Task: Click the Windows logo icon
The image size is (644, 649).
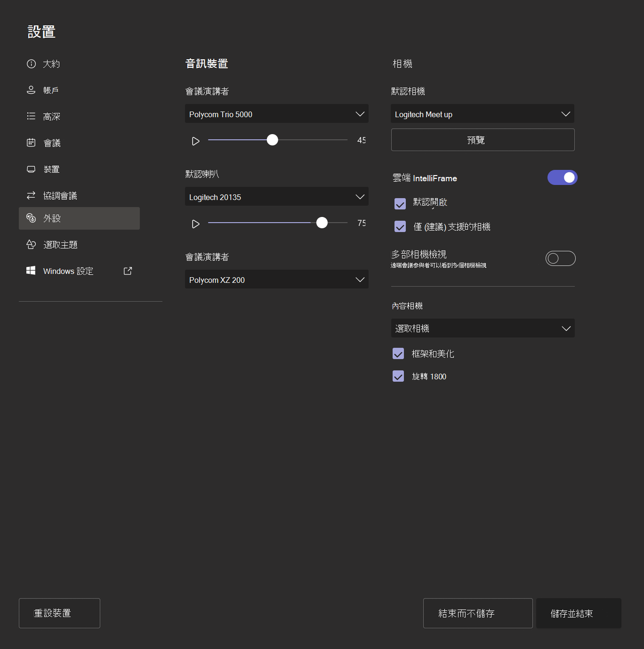Action: pos(31,270)
